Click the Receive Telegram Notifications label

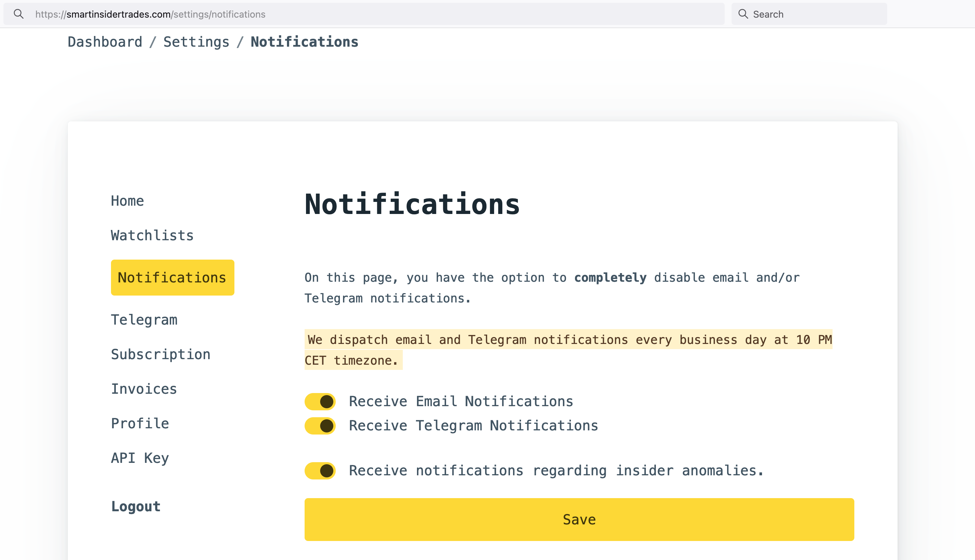(x=473, y=426)
